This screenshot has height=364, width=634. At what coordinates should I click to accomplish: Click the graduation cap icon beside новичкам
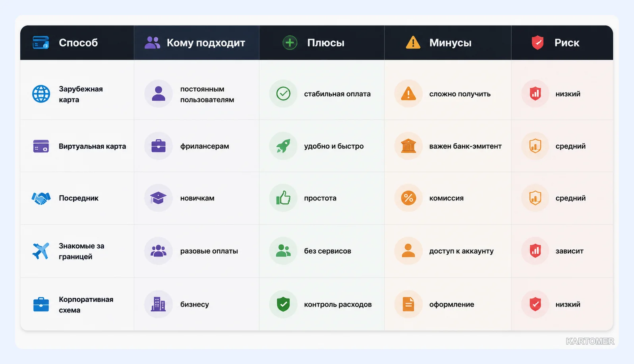click(x=158, y=198)
